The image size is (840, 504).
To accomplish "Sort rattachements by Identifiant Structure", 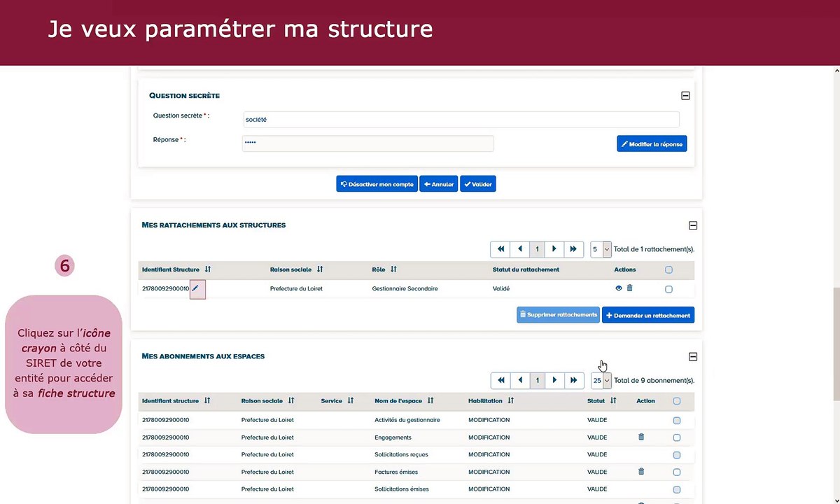I will tap(208, 269).
